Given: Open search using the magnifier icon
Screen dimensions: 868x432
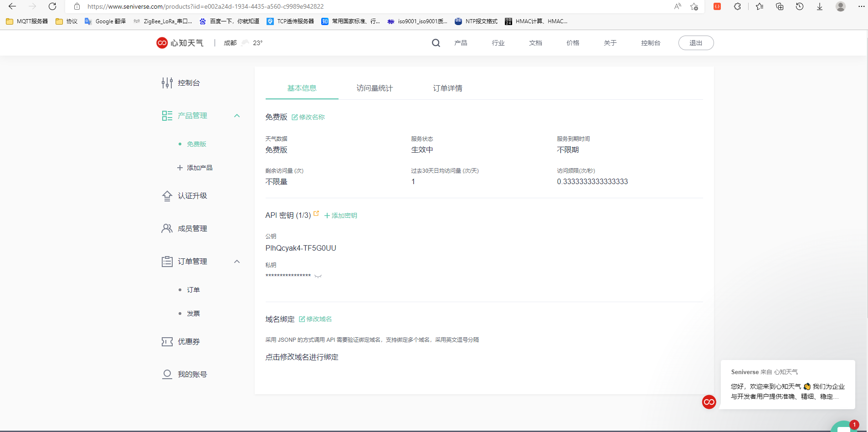Looking at the screenshot, I should click(436, 42).
